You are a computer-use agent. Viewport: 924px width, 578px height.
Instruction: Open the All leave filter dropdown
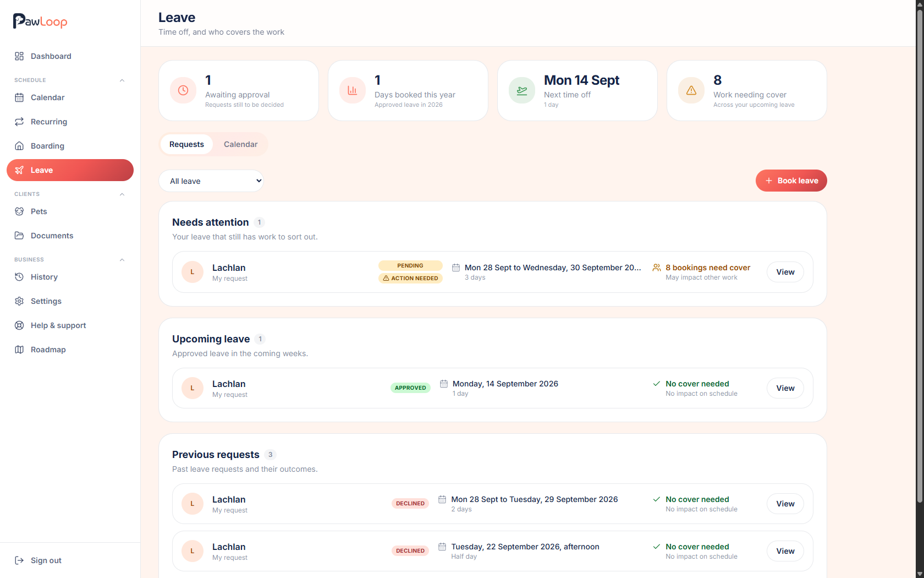(211, 181)
